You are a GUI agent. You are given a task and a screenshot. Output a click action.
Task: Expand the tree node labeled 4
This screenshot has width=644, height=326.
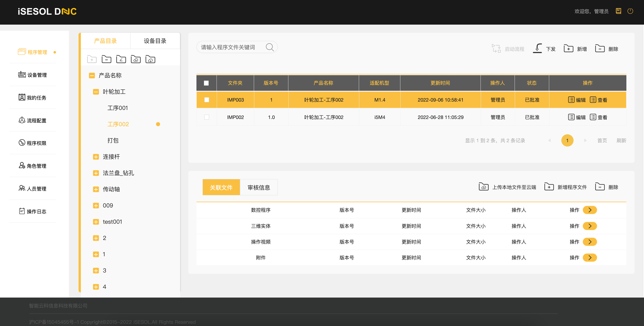(96, 287)
